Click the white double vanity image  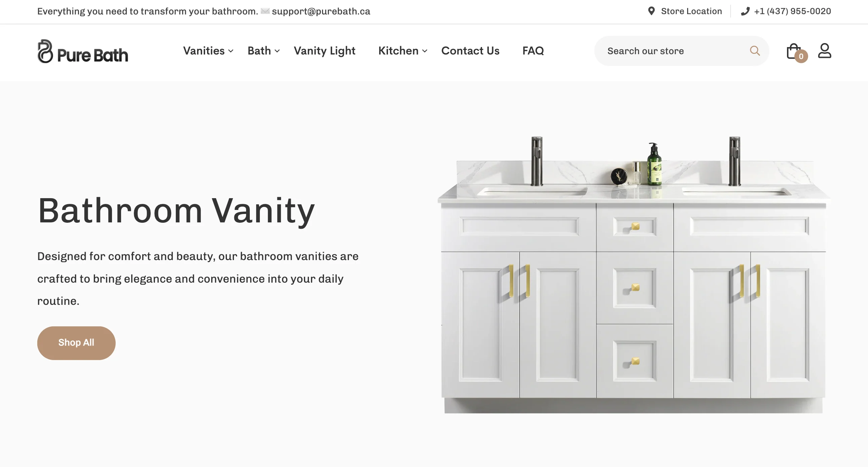pos(633,275)
